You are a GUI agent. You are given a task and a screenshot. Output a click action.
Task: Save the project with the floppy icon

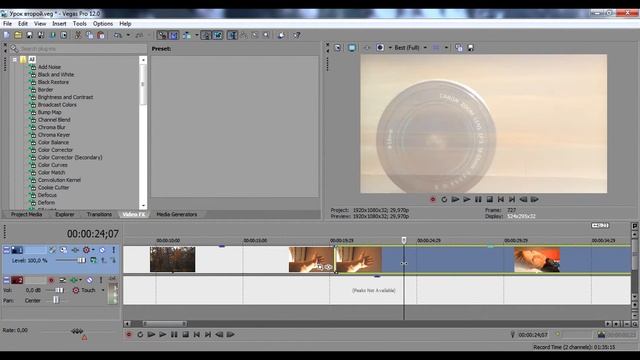(29, 36)
